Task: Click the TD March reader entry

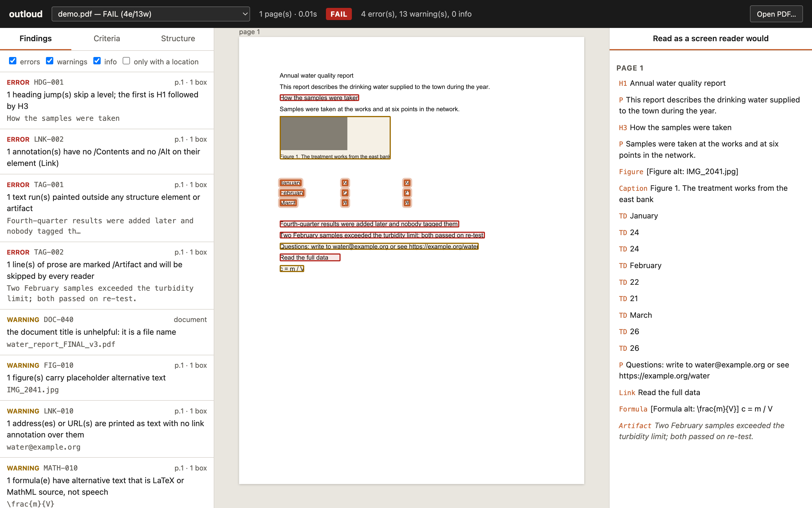Action: click(635, 316)
